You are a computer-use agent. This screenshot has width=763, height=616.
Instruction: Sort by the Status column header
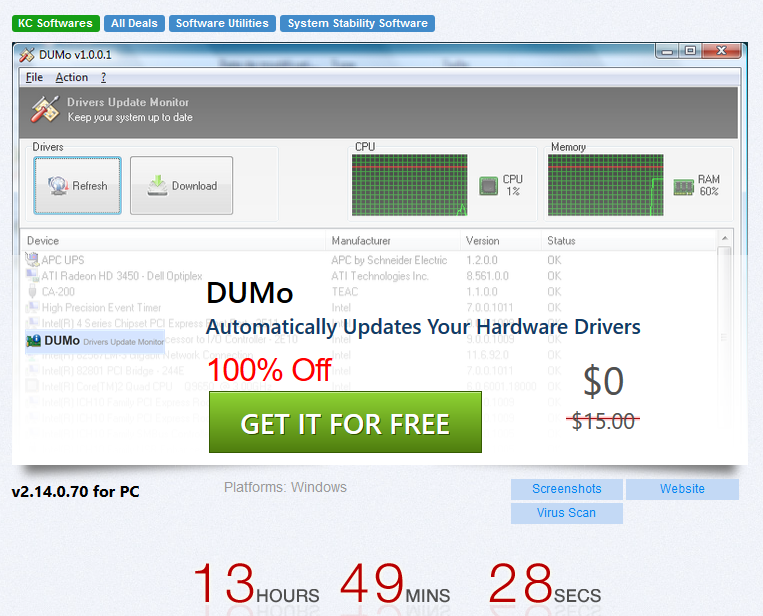[629, 241]
